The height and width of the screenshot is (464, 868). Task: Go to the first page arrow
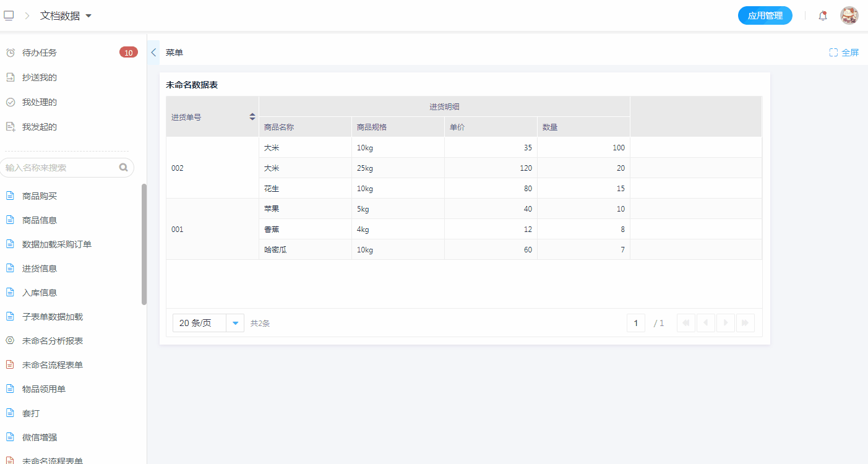(x=686, y=323)
